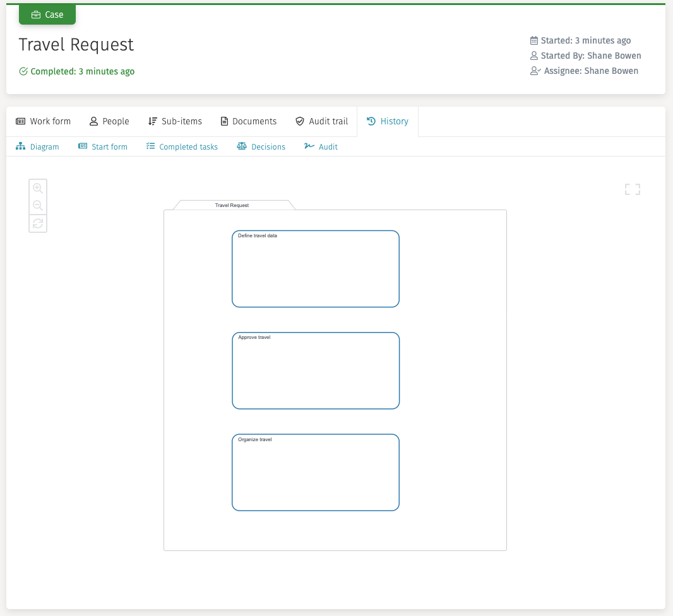Viewport: 673px width, 616px height.
Task: Open the Start form sub-tab
Action: tap(103, 146)
